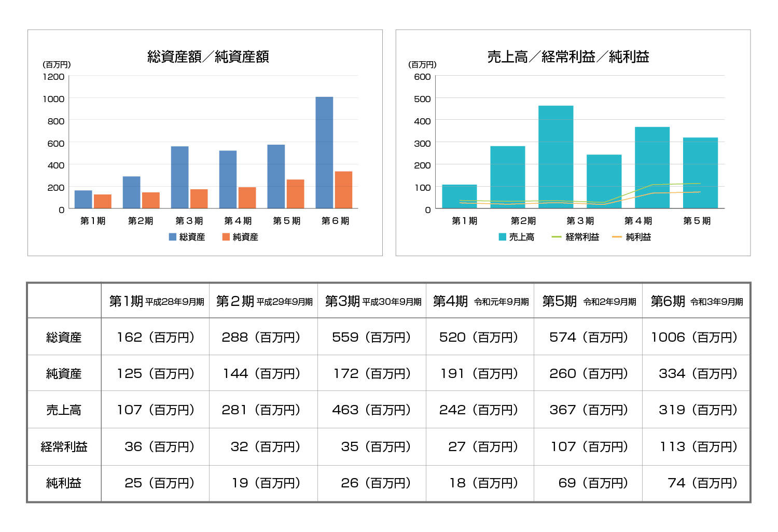Select the 総資産額/純資産額 chart title
This screenshot has height=532, width=778.
[208, 57]
